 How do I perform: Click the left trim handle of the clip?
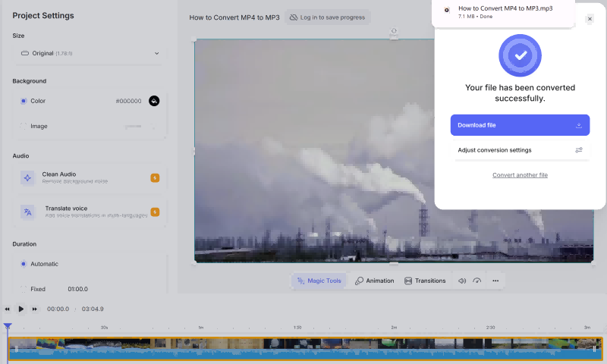(16, 349)
